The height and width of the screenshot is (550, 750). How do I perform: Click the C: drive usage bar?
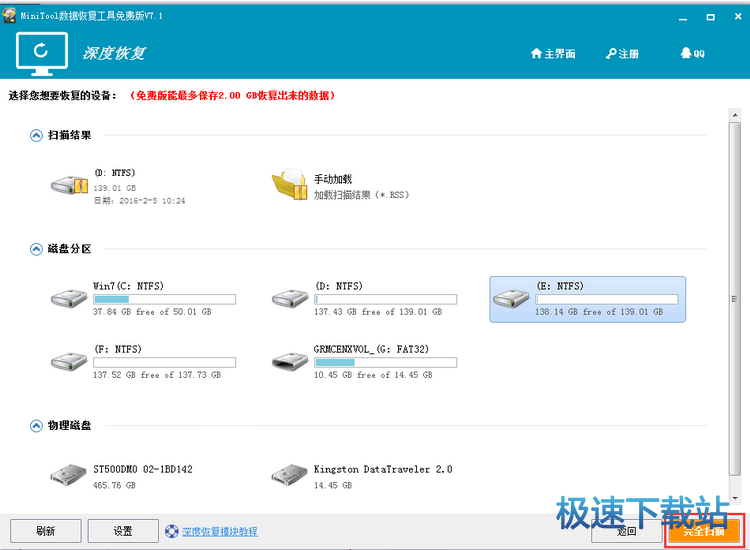[x=165, y=299]
